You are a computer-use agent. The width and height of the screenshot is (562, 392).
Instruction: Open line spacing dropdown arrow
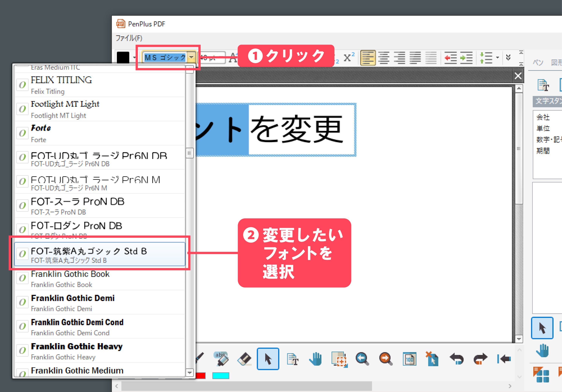coord(497,58)
